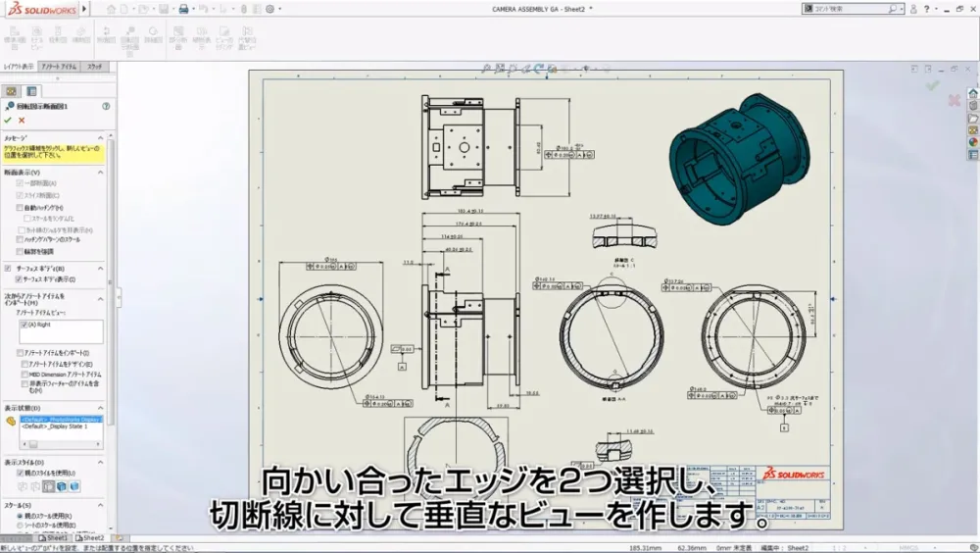Toggle the 親のスタイルを使用 checkbox

tap(20, 473)
